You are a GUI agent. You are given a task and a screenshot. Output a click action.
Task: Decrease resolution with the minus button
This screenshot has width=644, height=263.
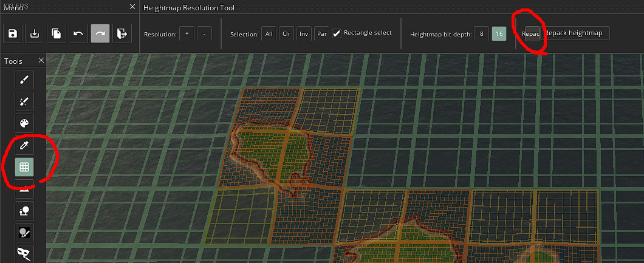pos(205,34)
